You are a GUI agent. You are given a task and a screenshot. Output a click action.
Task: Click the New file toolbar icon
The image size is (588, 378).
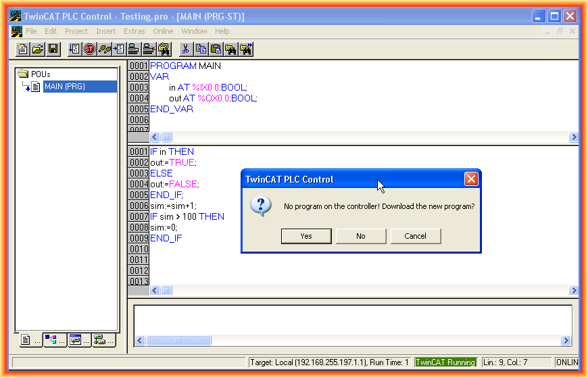click(x=23, y=49)
